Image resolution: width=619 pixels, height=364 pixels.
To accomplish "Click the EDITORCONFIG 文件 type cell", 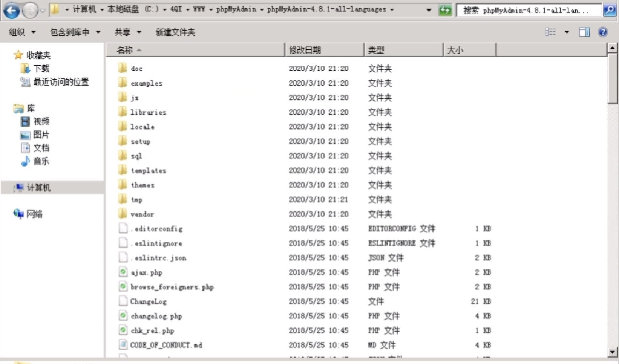I will click(x=401, y=229).
